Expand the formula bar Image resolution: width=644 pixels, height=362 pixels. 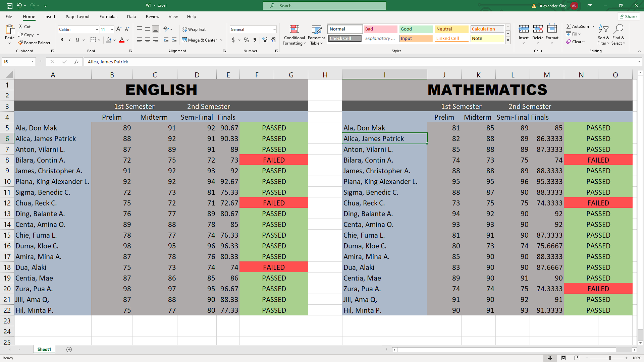pos(639,62)
